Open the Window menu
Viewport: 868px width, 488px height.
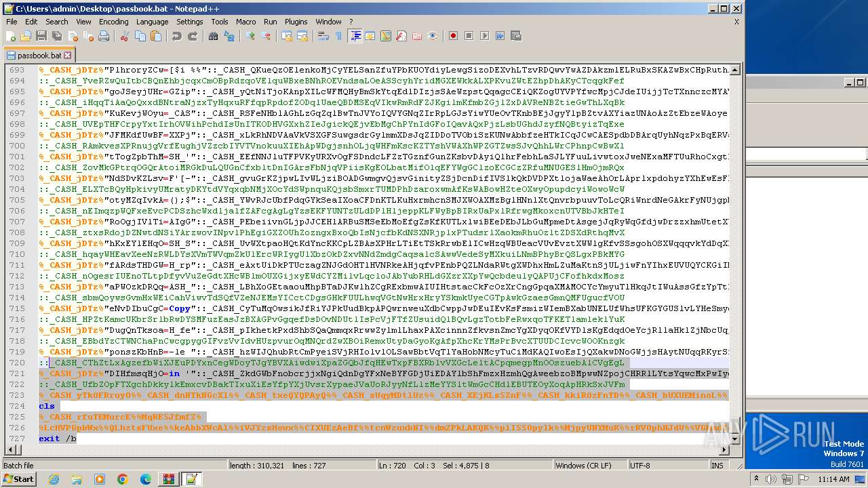[329, 22]
